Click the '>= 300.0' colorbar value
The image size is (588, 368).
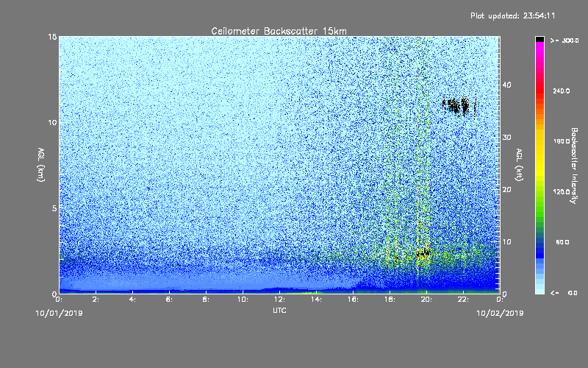564,40
